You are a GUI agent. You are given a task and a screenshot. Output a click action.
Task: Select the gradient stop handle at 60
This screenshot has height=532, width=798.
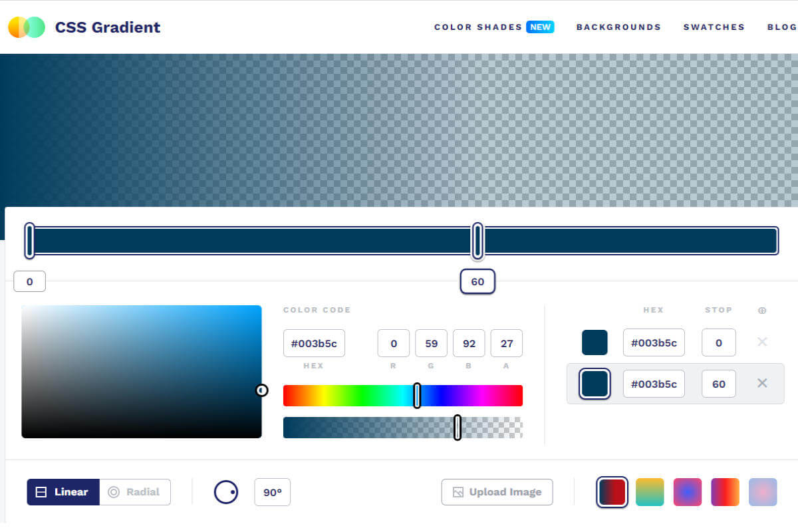[477, 241]
